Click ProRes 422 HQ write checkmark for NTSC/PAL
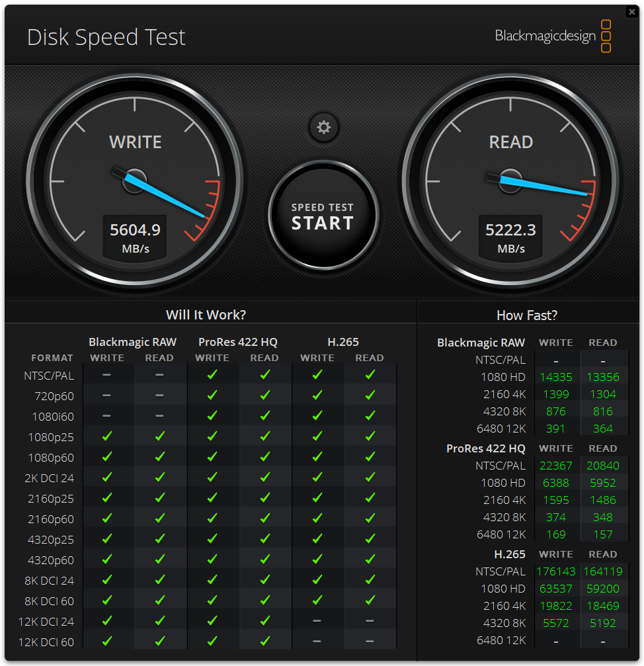Image resolution: width=644 pixels, height=666 pixels. [x=212, y=375]
